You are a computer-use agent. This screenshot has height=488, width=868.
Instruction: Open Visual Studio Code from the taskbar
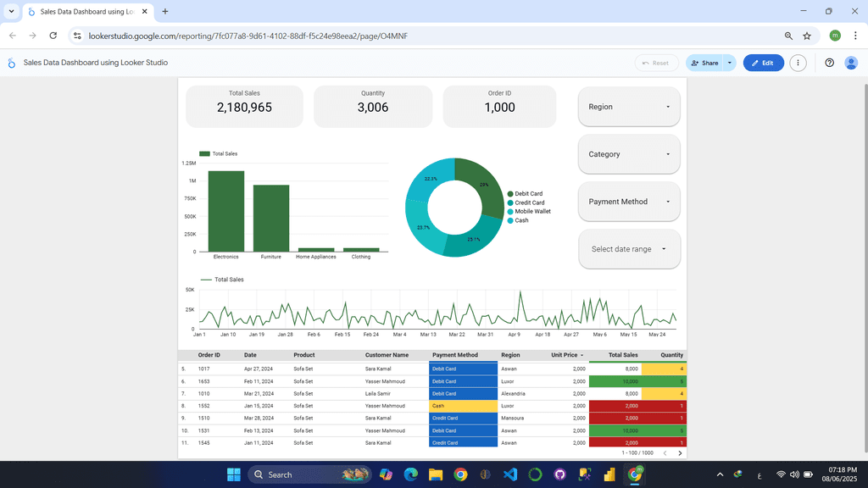click(x=509, y=474)
